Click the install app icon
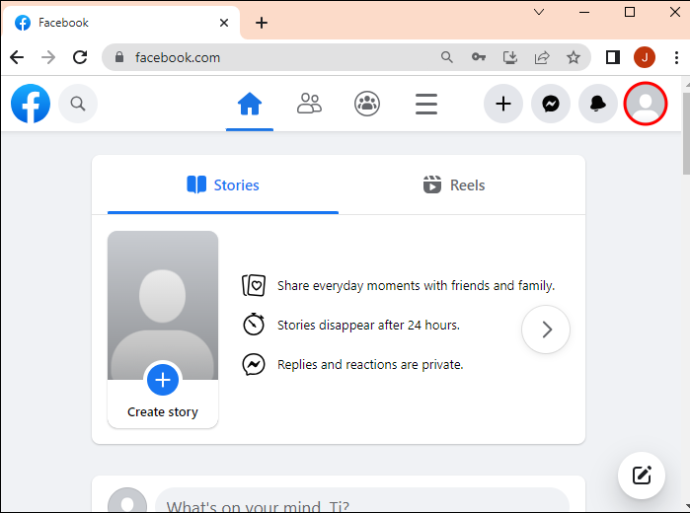Viewport: 690px width, 513px height. 510,57
